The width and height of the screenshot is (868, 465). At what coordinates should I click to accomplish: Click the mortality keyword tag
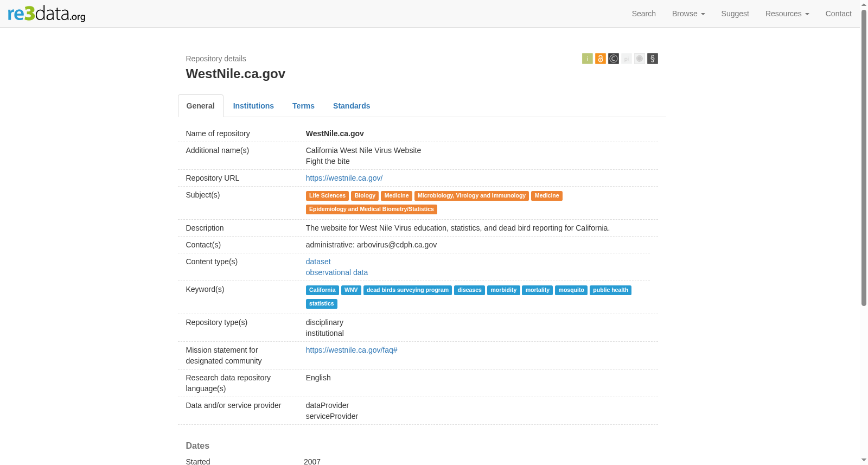pos(537,290)
